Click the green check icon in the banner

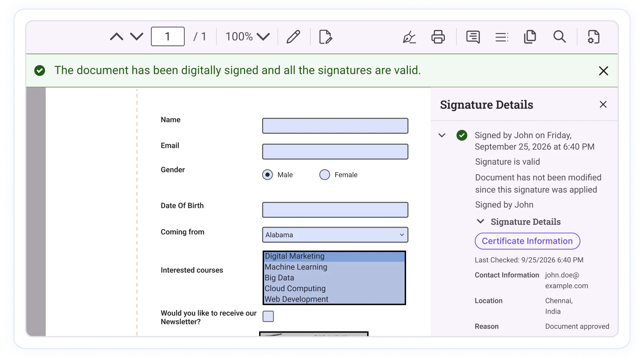click(40, 71)
